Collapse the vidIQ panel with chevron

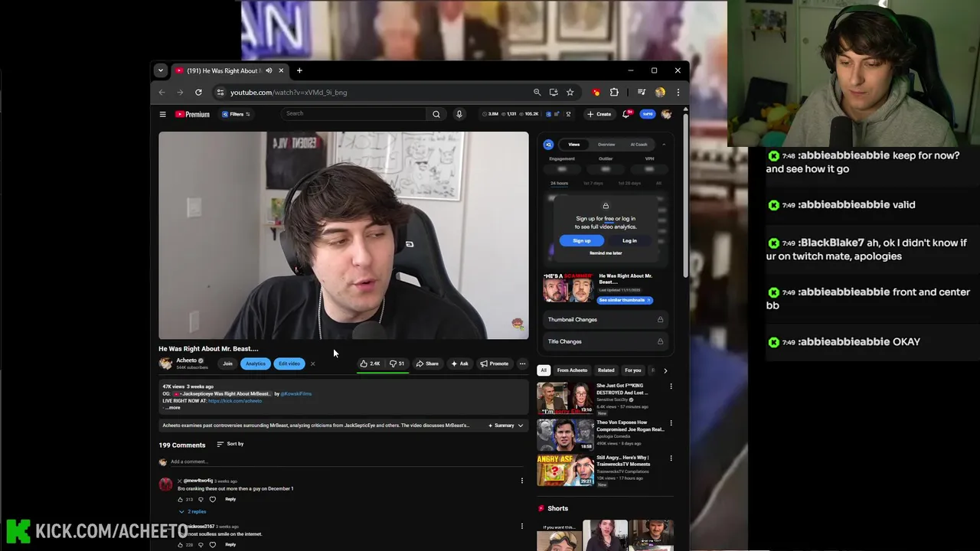coord(664,144)
